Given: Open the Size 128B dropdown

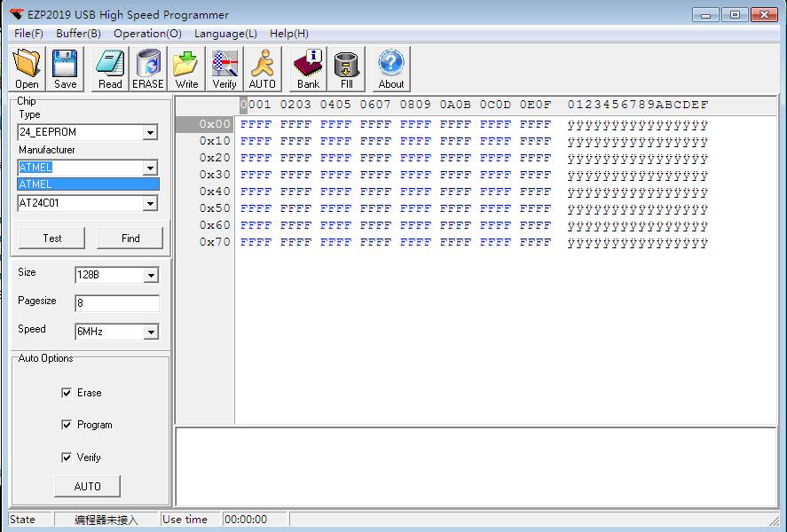Looking at the screenshot, I should click(x=151, y=276).
